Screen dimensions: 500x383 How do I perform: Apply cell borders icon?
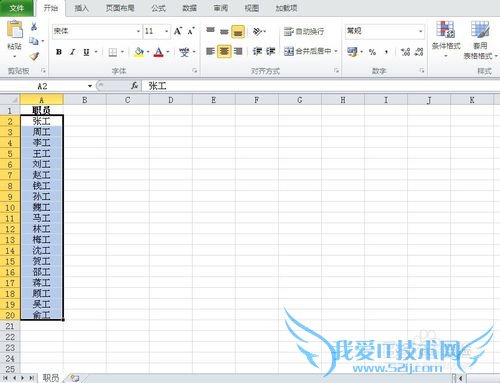pyautogui.click(x=113, y=52)
